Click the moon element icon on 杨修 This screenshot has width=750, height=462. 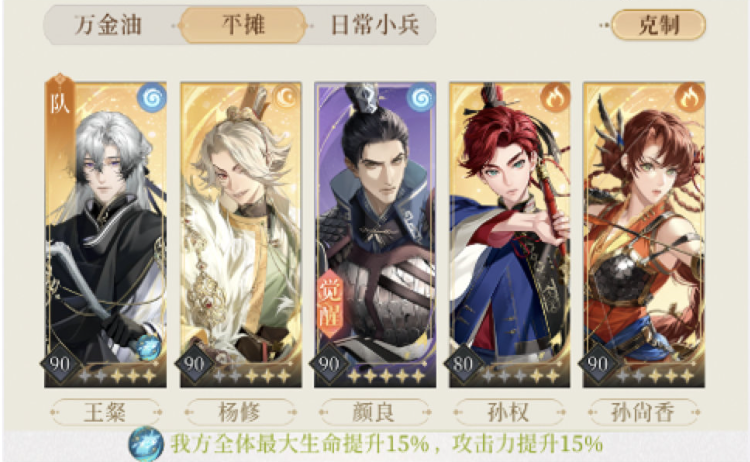287,98
